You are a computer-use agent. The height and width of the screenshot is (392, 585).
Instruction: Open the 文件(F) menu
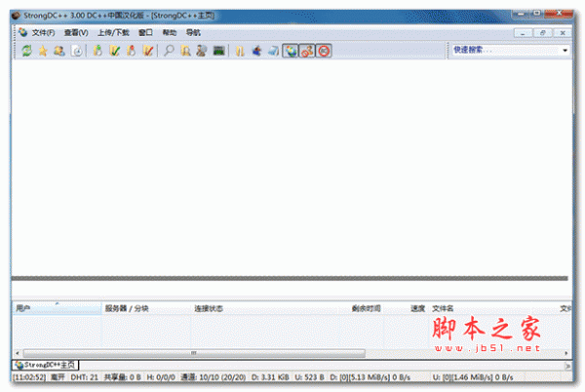tap(43, 33)
